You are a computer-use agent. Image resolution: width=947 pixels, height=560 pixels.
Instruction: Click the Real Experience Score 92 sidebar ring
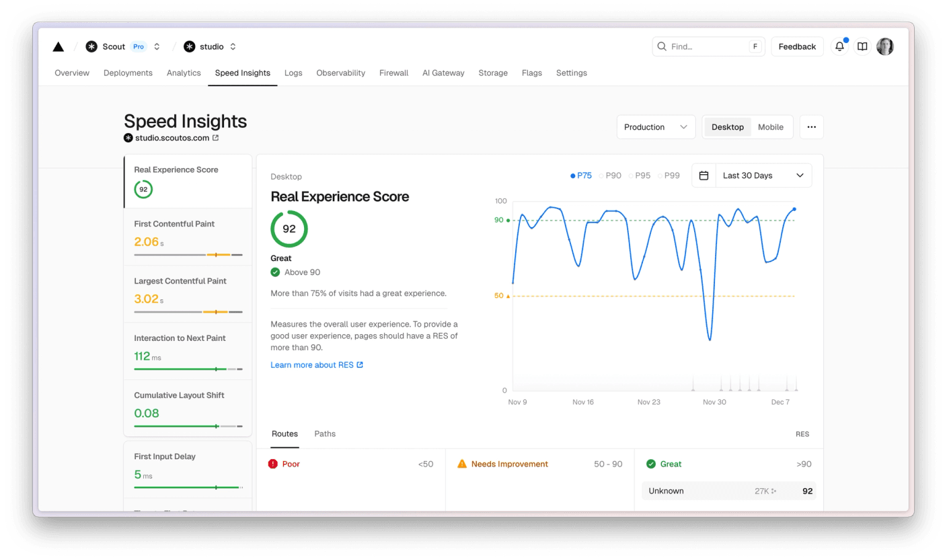(143, 190)
